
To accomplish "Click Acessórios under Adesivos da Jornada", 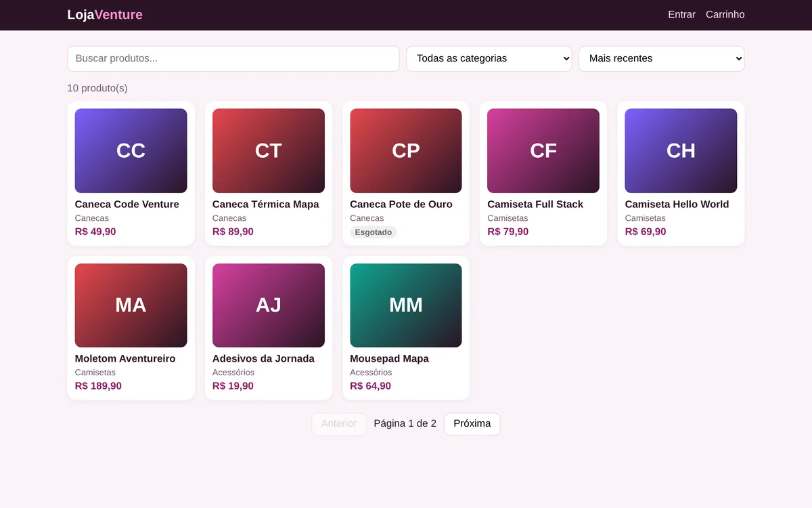I will coord(233,373).
